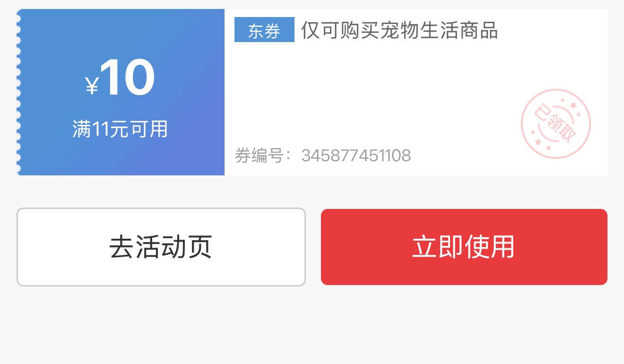Click the perforated coupon left edge
Screen dimensions: 624x364
(x=19, y=92)
